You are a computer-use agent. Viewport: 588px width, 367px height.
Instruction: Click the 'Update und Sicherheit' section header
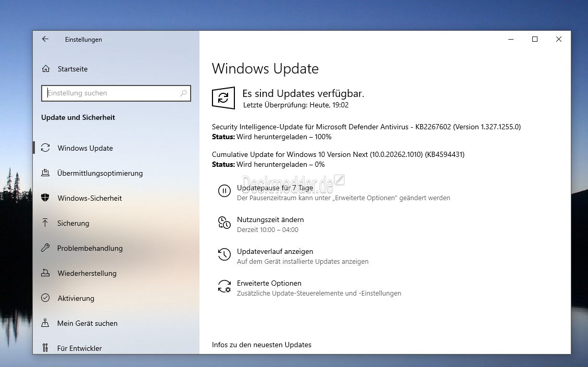(78, 117)
